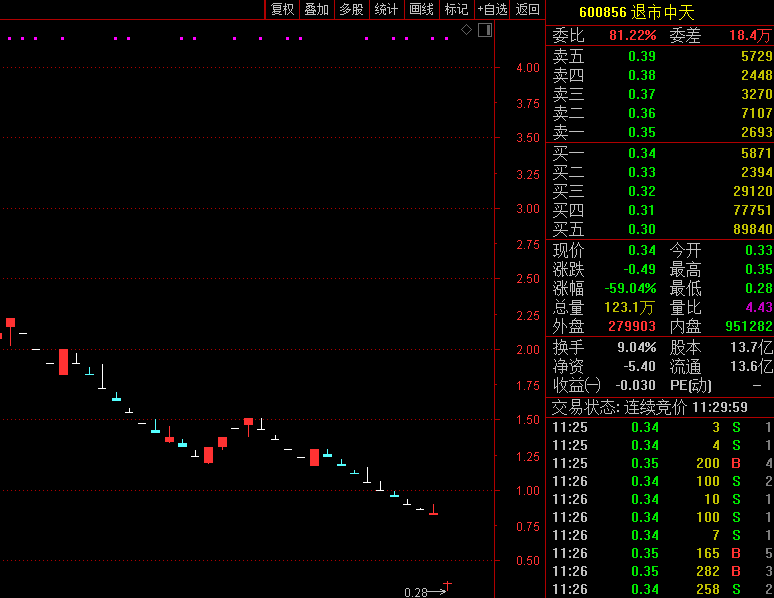The height and width of the screenshot is (598, 774).
Task: Click the 叠加 overlay button
Action: 316,9
